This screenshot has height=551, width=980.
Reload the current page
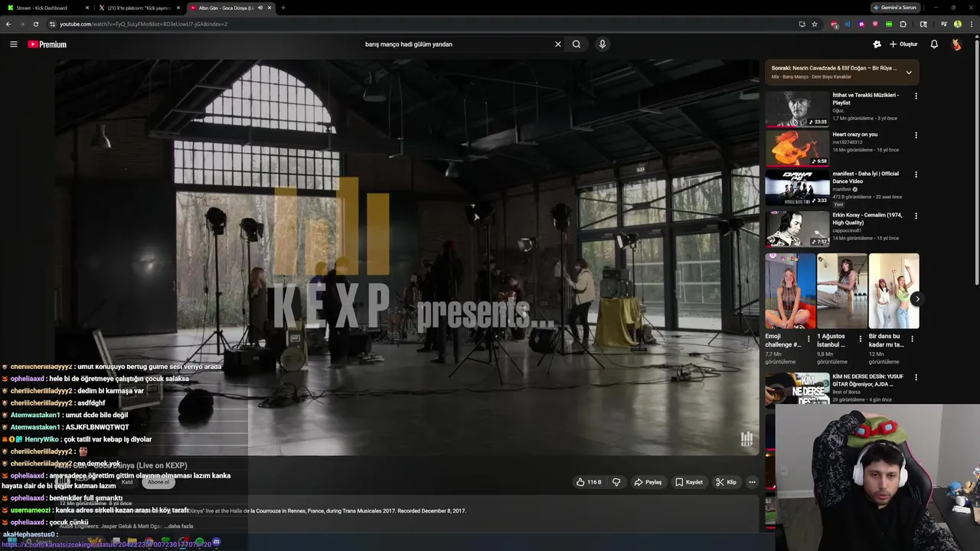click(35, 24)
